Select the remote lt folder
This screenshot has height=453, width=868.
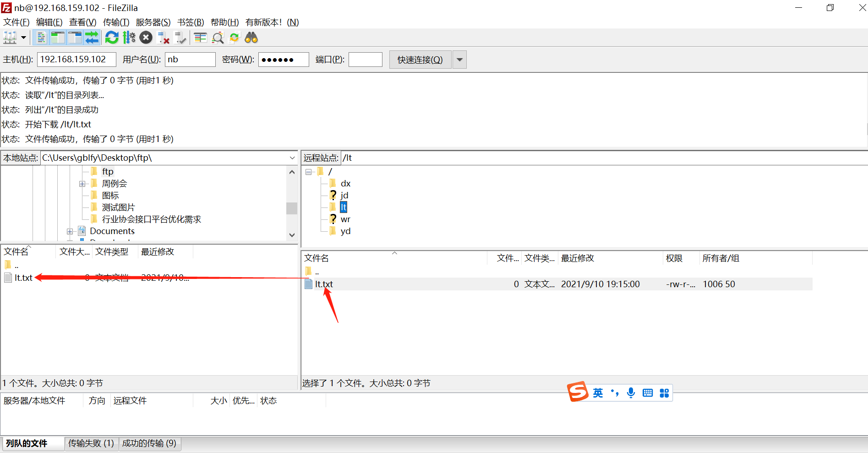(344, 207)
